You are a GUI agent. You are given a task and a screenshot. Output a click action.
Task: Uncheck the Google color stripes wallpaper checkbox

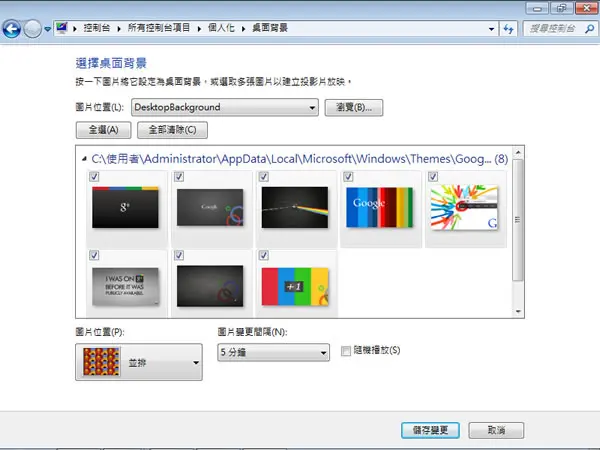[348, 176]
